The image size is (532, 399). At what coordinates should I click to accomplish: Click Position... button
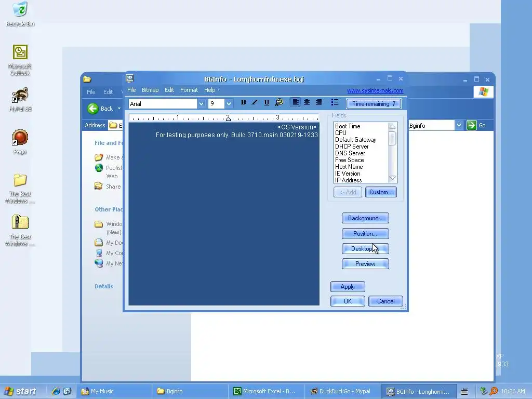(x=365, y=233)
